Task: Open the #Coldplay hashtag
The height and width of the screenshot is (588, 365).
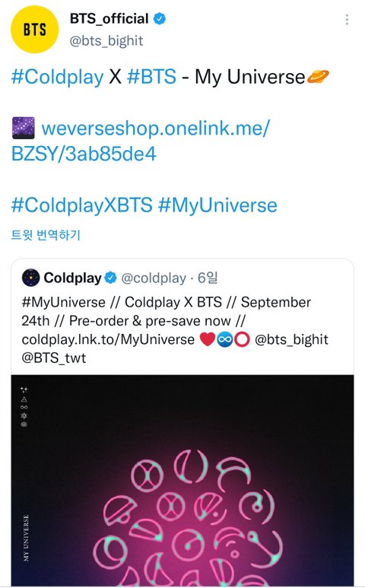Action: (57, 78)
